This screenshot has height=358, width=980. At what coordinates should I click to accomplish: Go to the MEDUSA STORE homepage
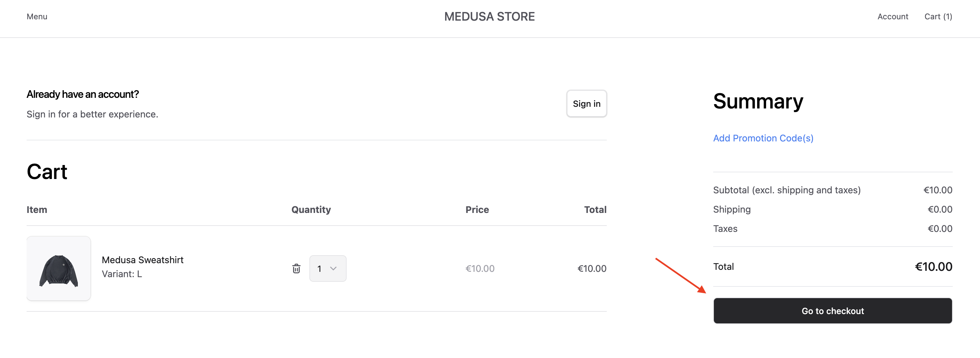click(x=489, y=16)
